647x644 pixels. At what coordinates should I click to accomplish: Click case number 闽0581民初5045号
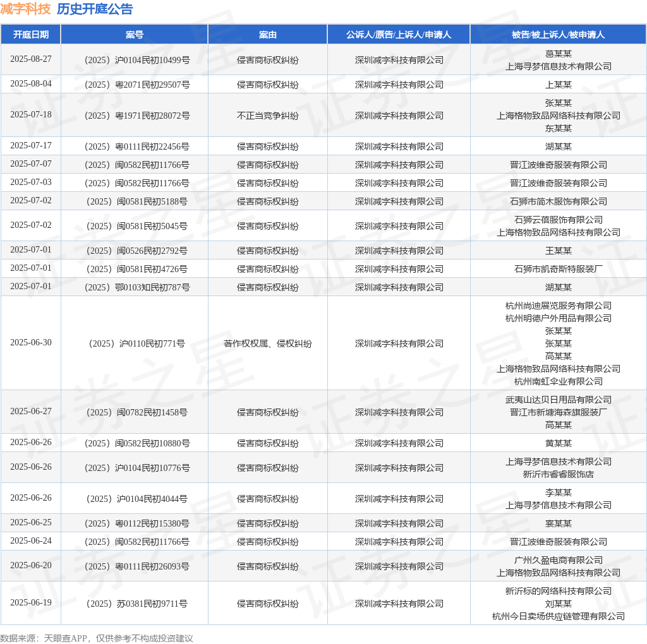137,227
